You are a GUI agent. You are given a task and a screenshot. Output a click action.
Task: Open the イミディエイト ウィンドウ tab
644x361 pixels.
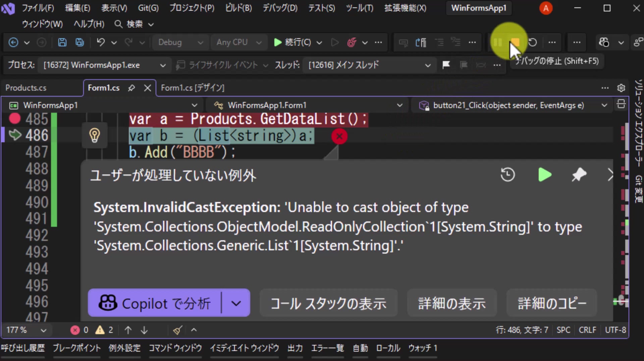click(245, 348)
